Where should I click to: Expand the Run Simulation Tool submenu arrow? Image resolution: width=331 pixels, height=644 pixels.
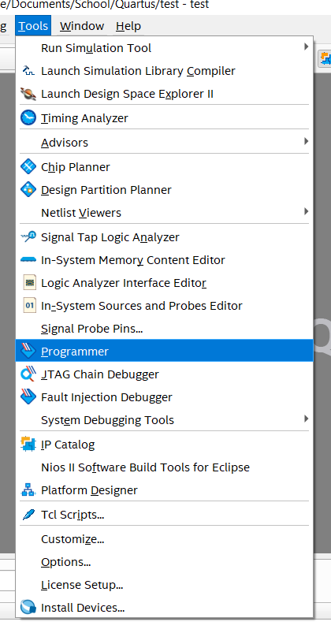306,47
